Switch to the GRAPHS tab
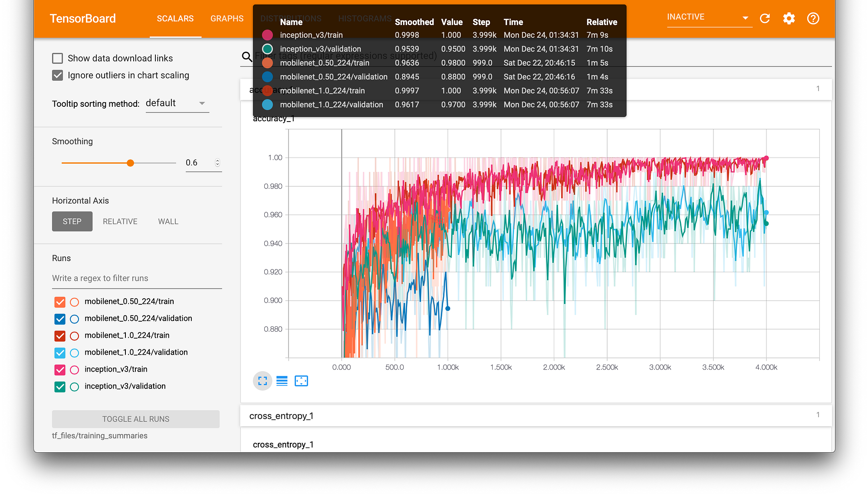868x497 pixels. [x=227, y=19]
